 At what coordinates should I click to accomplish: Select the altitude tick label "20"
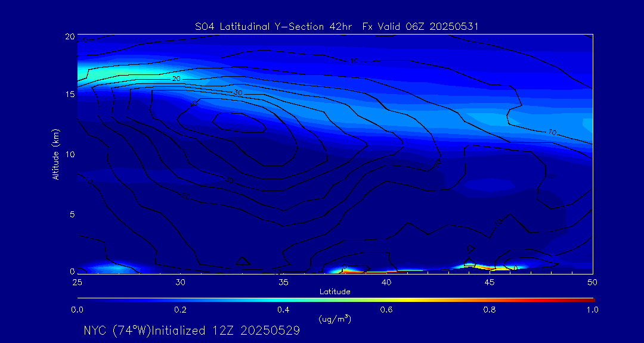70,36
